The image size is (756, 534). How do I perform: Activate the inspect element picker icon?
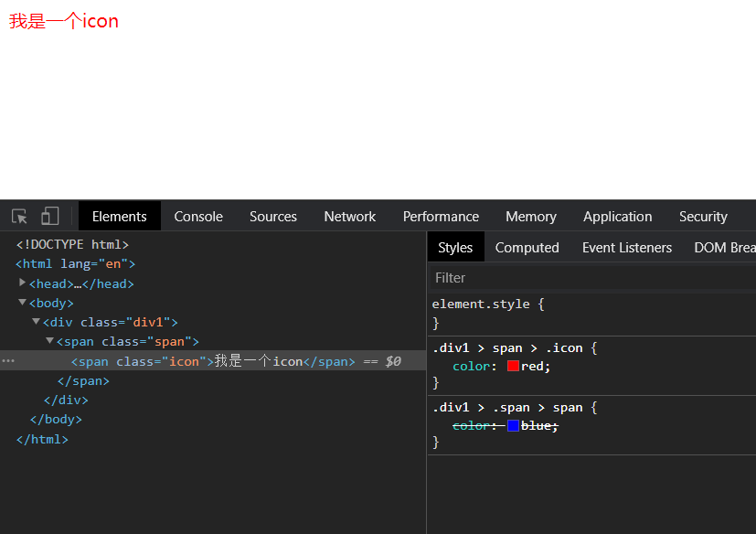(x=19, y=217)
